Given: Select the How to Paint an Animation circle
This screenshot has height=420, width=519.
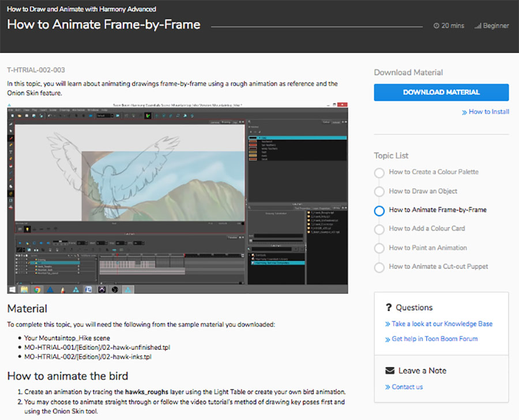Looking at the screenshot, I should point(379,248).
